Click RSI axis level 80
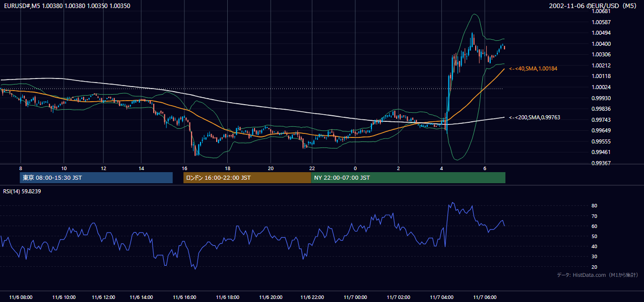Viewport: 644px width, 302px height. point(594,206)
